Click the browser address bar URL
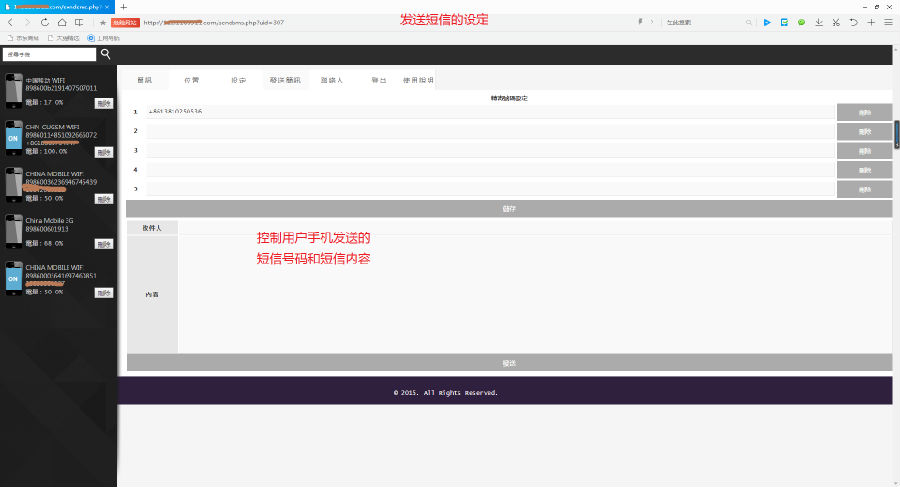This screenshot has height=487, width=900. pos(214,22)
